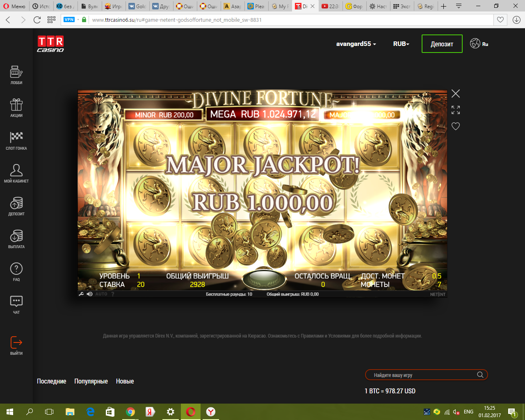Bookmark page with heart icon
Image resolution: width=525 pixels, height=420 pixels.
click(x=500, y=20)
